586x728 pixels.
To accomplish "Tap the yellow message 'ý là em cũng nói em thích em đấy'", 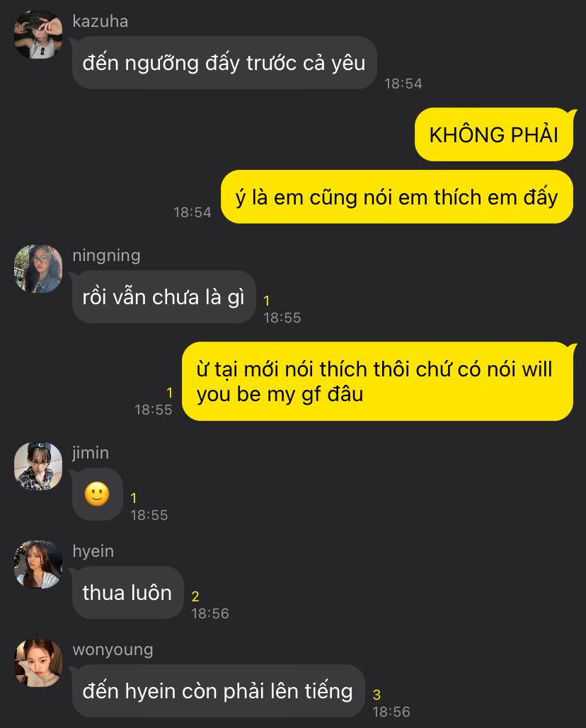I will pyautogui.click(x=397, y=197).
